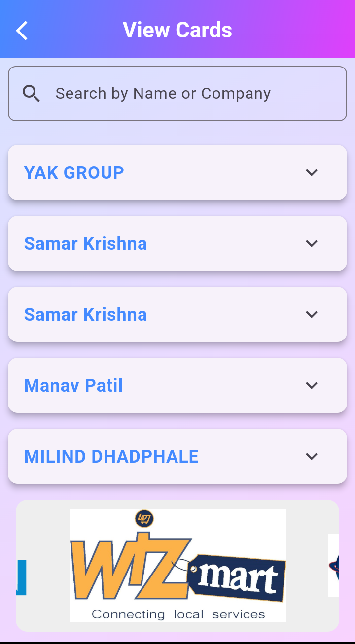
Task: Show the partially visible banner on right edge
Action: click(x=334, y=565)
